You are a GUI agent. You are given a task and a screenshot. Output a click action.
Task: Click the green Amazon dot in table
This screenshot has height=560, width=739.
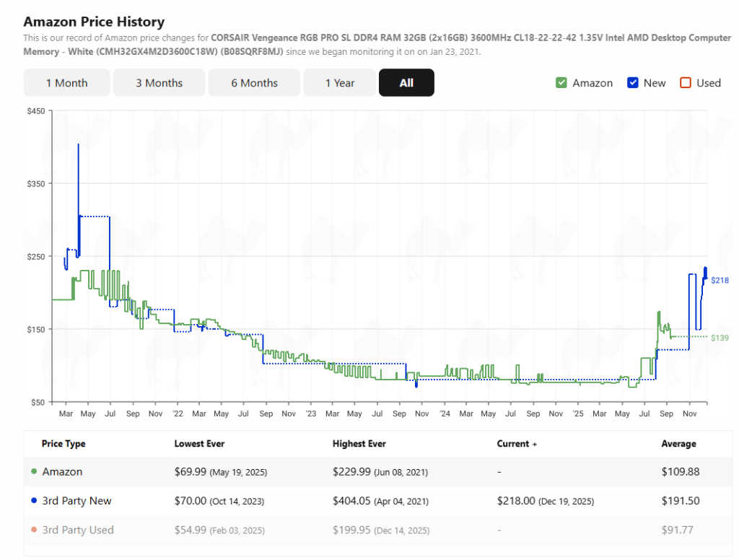(34, 472)
